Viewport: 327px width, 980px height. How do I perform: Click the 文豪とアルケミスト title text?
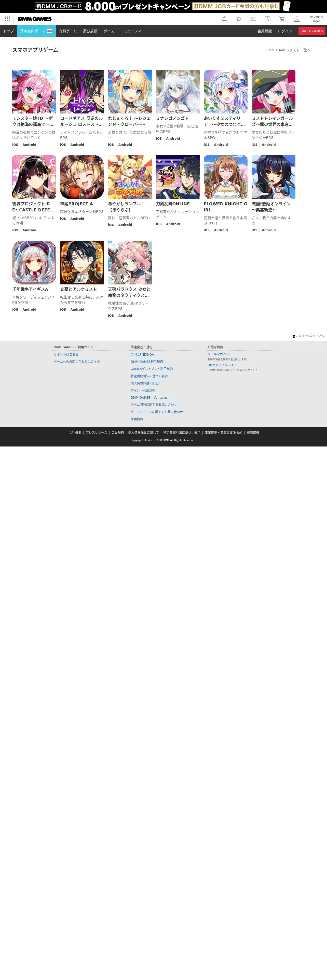78,290
